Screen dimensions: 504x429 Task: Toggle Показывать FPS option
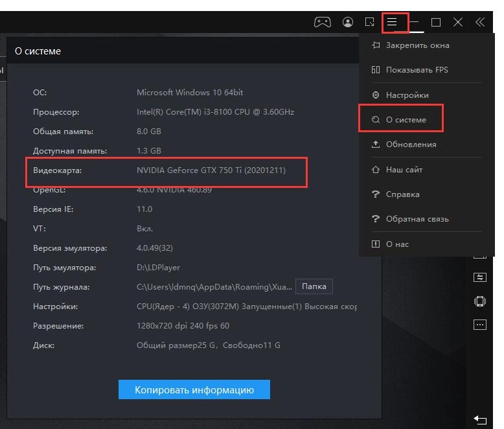tap(417, 70)
